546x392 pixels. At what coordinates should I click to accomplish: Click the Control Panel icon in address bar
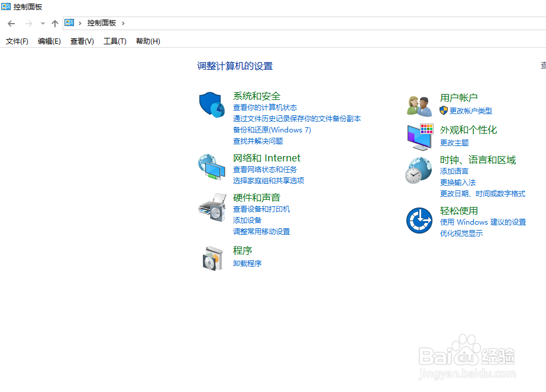(x=69, y=22)
